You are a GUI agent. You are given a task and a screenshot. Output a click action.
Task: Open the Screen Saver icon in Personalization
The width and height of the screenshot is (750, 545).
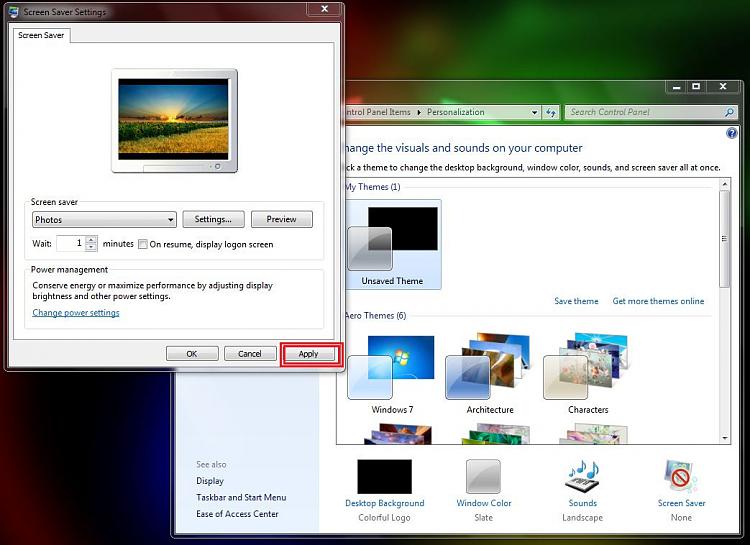pos(681,477)
